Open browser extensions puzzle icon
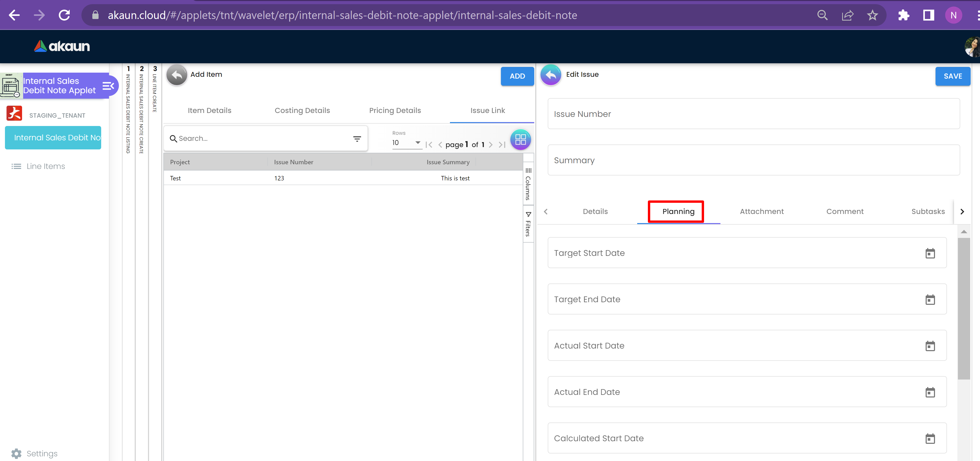The image size is (980, 461). [x=904, y=15]
